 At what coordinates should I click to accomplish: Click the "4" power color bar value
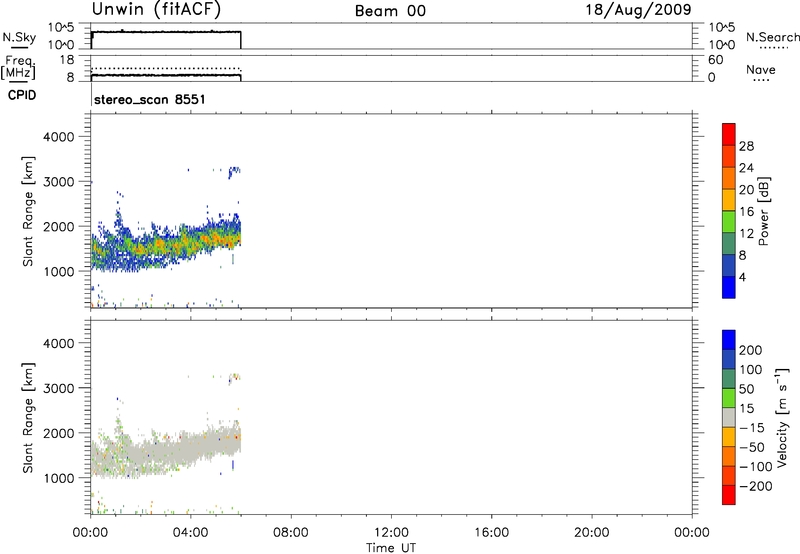pyautogui.click(x=742, y=277)
